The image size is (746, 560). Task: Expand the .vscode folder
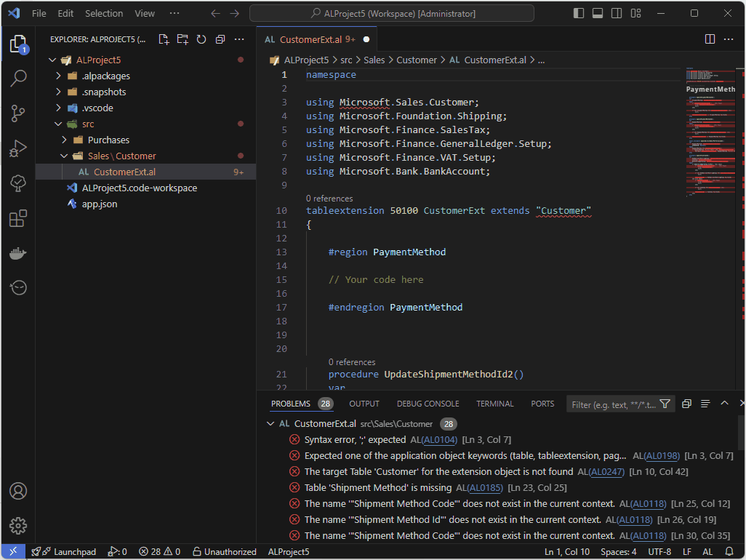click(x=58, y=108)
